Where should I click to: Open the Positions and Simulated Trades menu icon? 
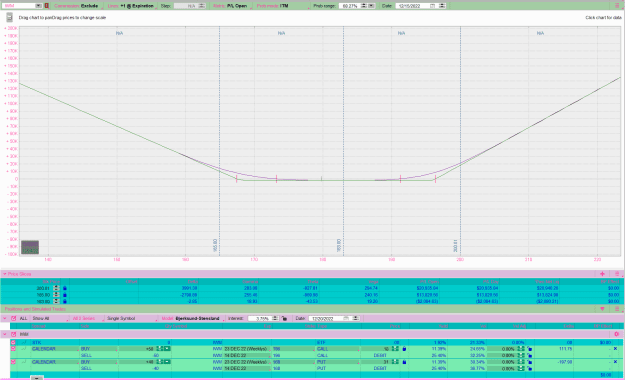(617, 309)
